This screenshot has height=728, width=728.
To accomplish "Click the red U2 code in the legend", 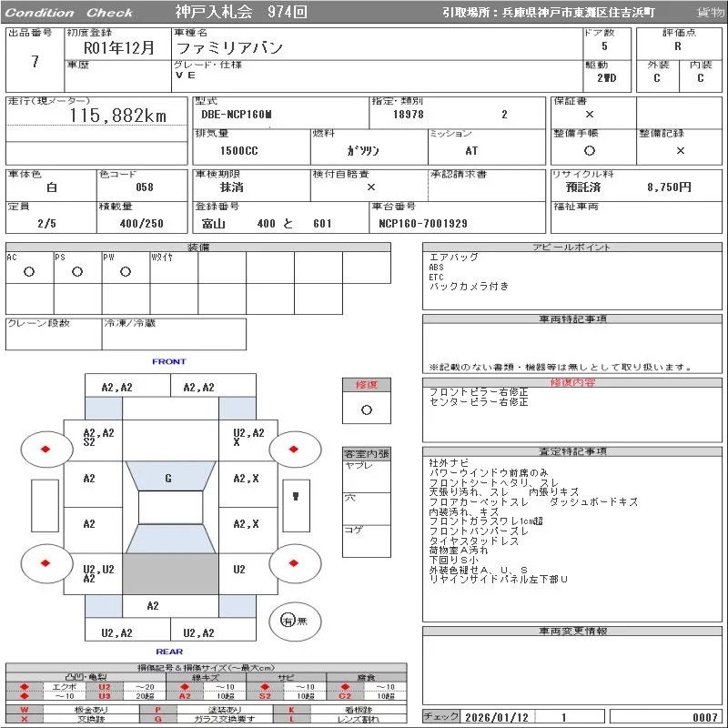I will click(105, 687).
